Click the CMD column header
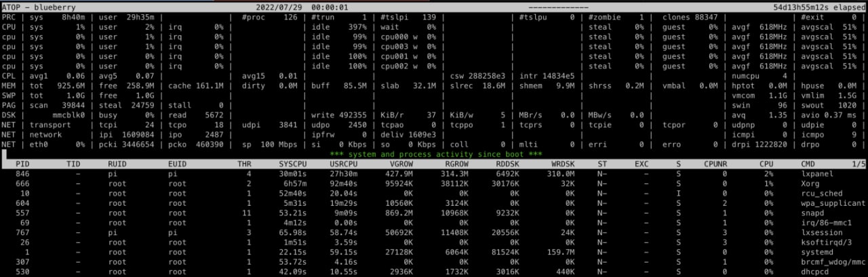This screenshot has height=277, width=868. [808, 164]
